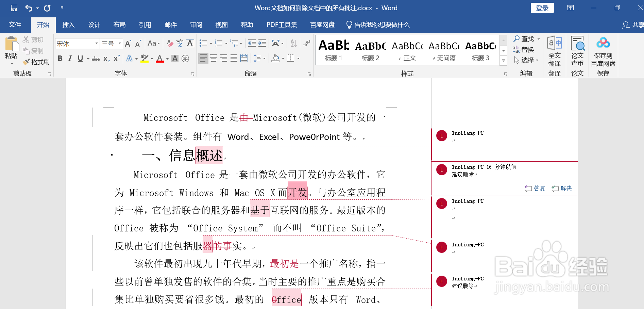Decrease paragraph indent
644x309 pixels.
[252, 43]
